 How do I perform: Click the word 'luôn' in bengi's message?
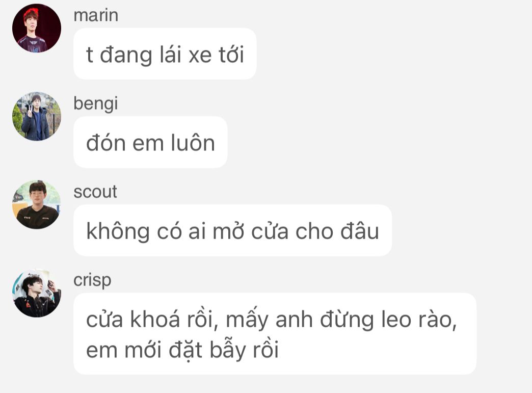pos(193,143)
